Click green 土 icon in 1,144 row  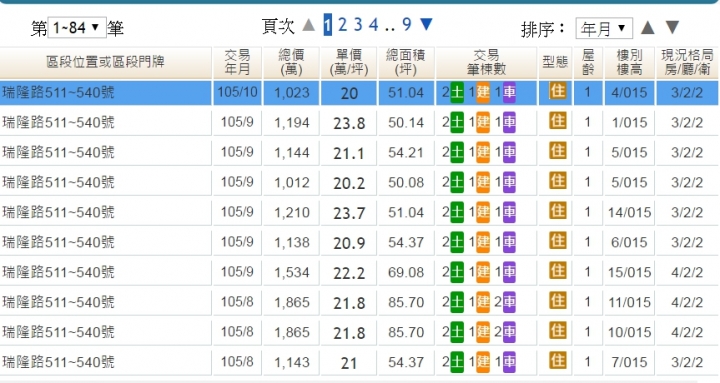coord(457,152)
